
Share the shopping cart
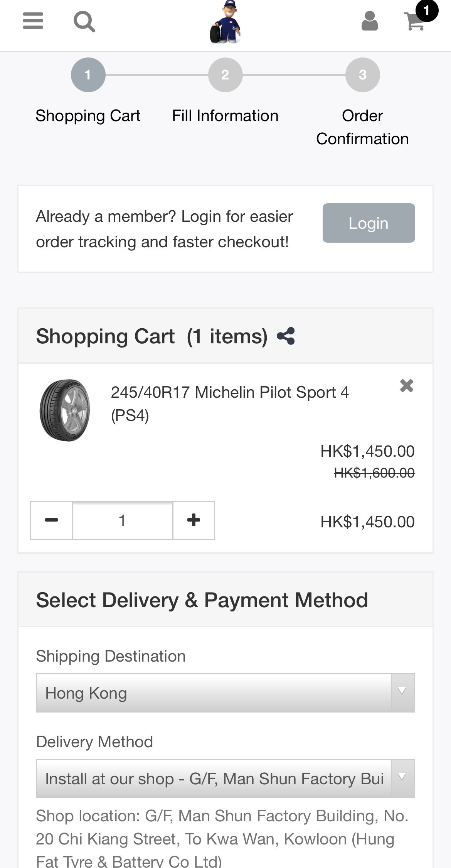coord(286,336)
